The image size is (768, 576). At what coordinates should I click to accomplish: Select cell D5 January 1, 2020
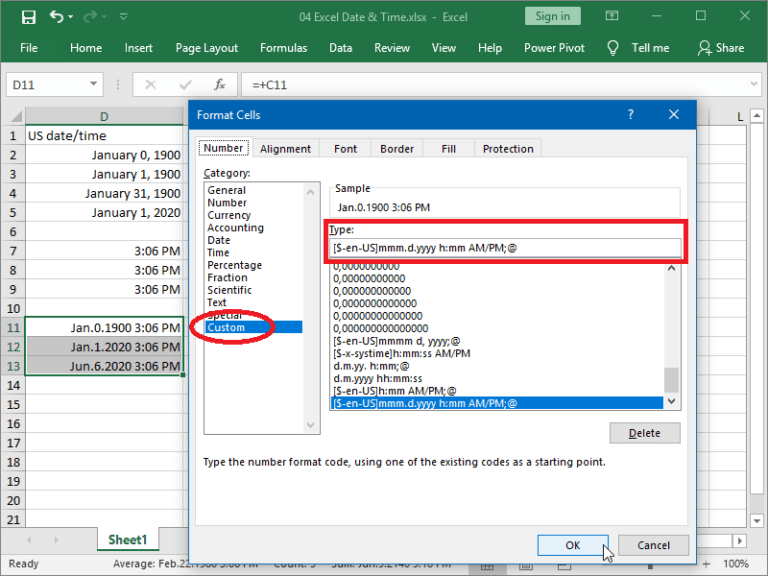[104, 213]
